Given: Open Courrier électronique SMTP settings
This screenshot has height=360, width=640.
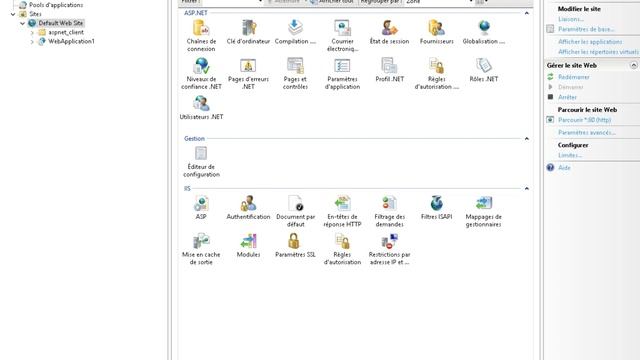Looking at the screenshot, I should tap(342, 35).
